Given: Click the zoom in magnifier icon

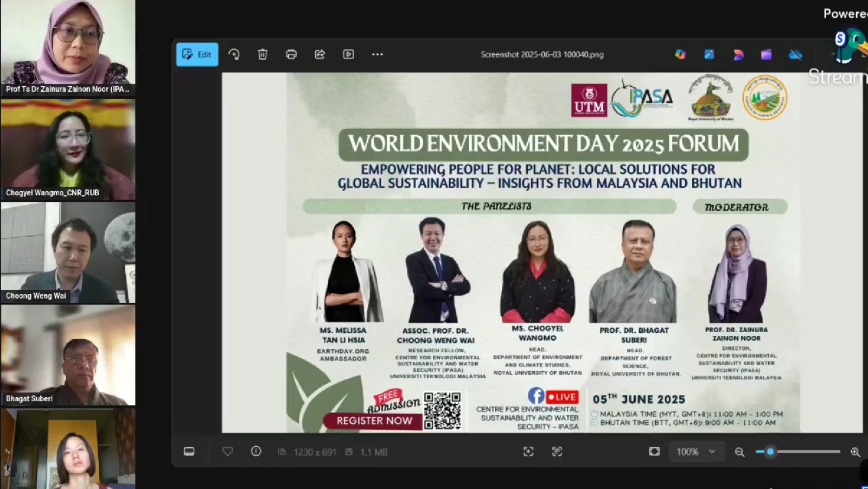Looking at the screenshot, I should [x=855, y=452].
